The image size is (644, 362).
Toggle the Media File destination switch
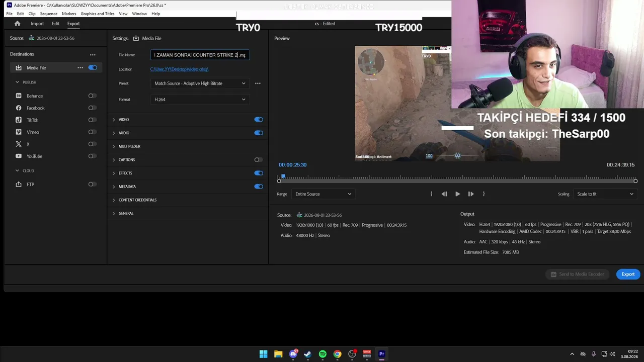tap(93, 68)
